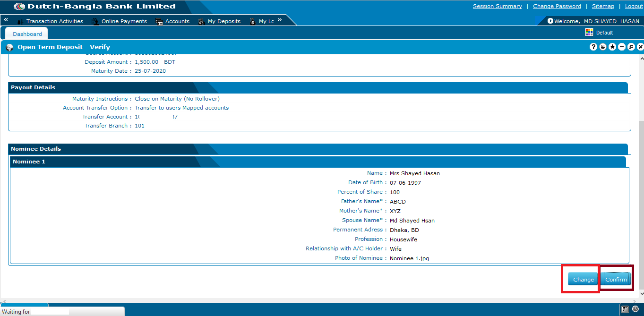Confirm the term deposit details
The image size is (644, 316).
click(616, 279)
